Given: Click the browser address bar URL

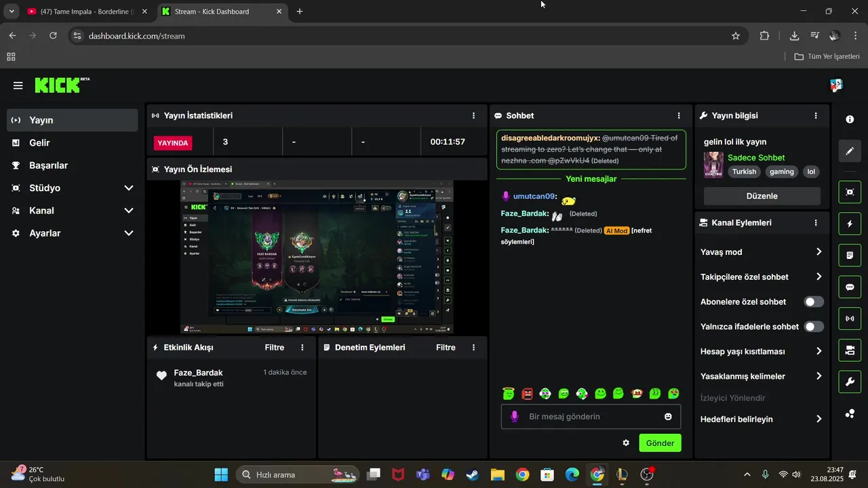Looking at the screenshot, I should 136,36.
